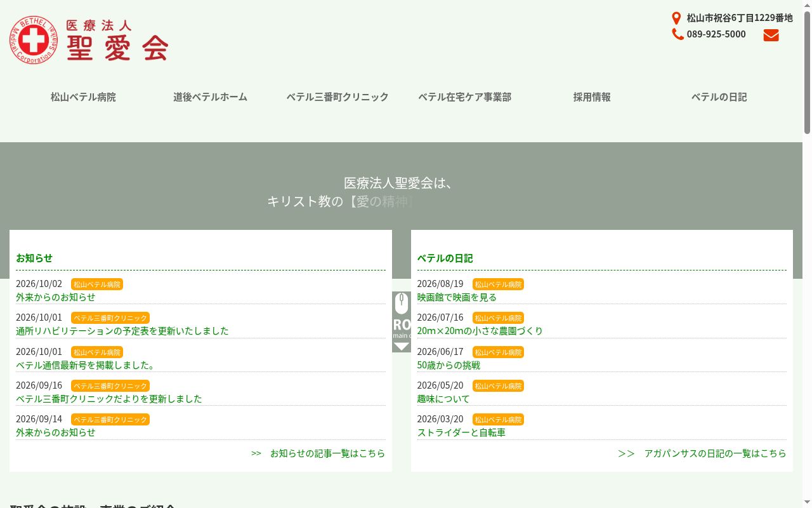Click the 松山ベテル病院 tag dated 2026/10/02
The image size is (812, 508).
(x=97, y=284)
